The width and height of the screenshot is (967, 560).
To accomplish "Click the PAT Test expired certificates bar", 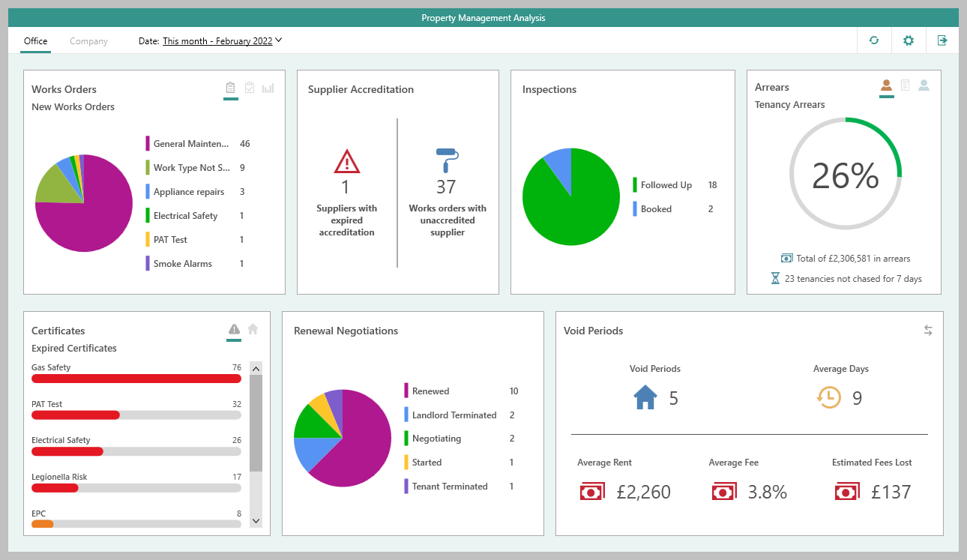I will [136, 415].
